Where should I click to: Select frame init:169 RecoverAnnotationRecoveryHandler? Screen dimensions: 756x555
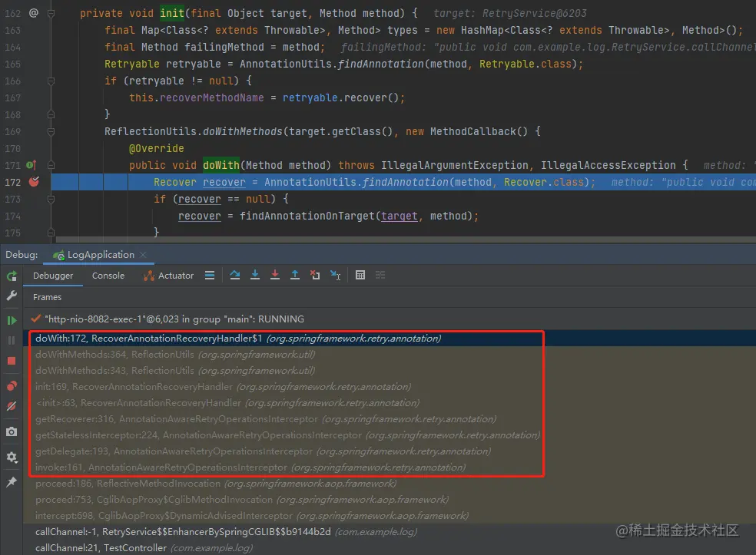pos(390,387)
